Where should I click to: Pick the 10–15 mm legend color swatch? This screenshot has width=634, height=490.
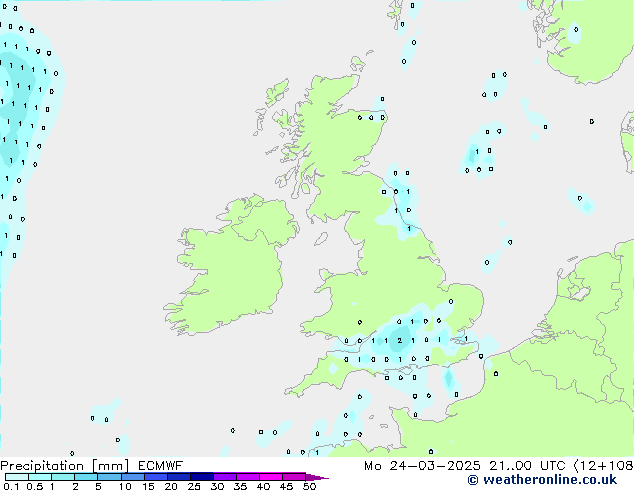click(132, 477)
